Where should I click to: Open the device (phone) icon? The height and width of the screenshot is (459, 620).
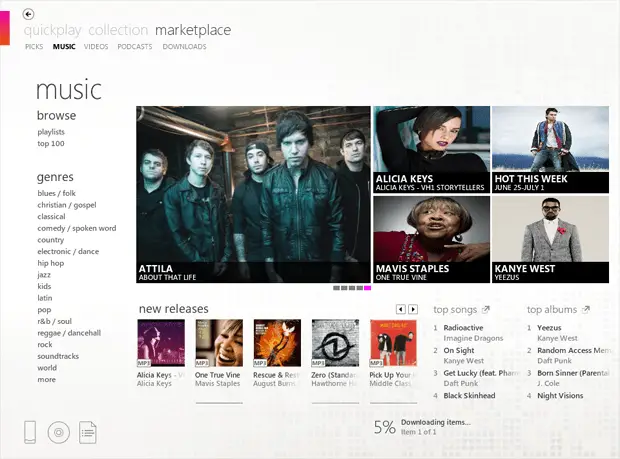coord(30,432)
